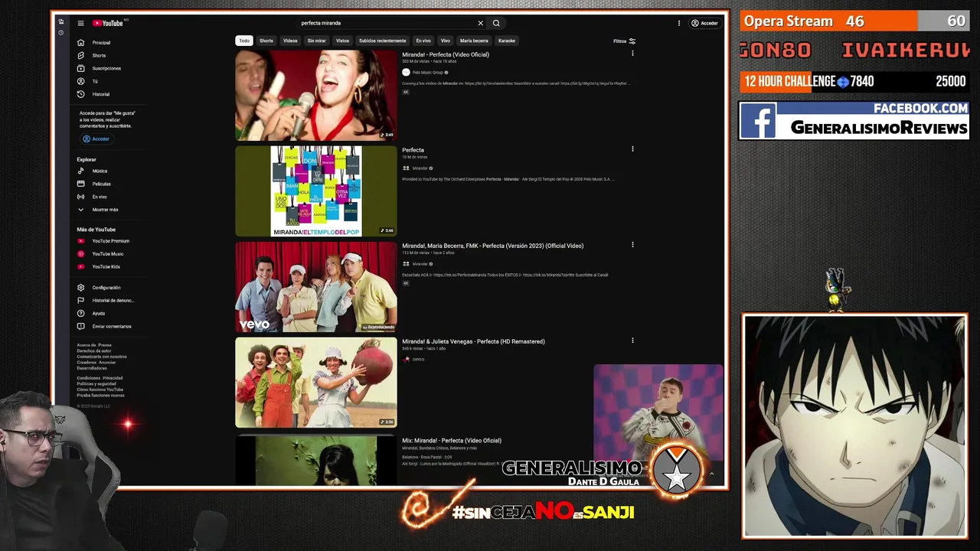This screenshot has width=980, height=551.
Task: Select the Karaoke filter chip
Action: click(506, 41)
